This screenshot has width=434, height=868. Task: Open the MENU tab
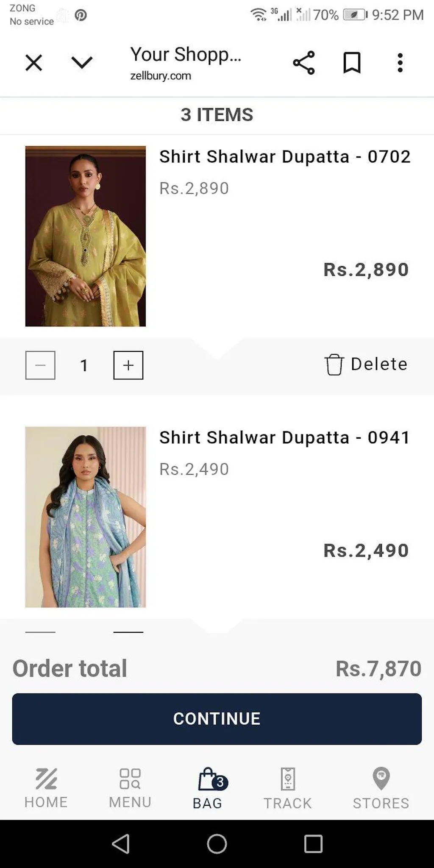point(130,788)
